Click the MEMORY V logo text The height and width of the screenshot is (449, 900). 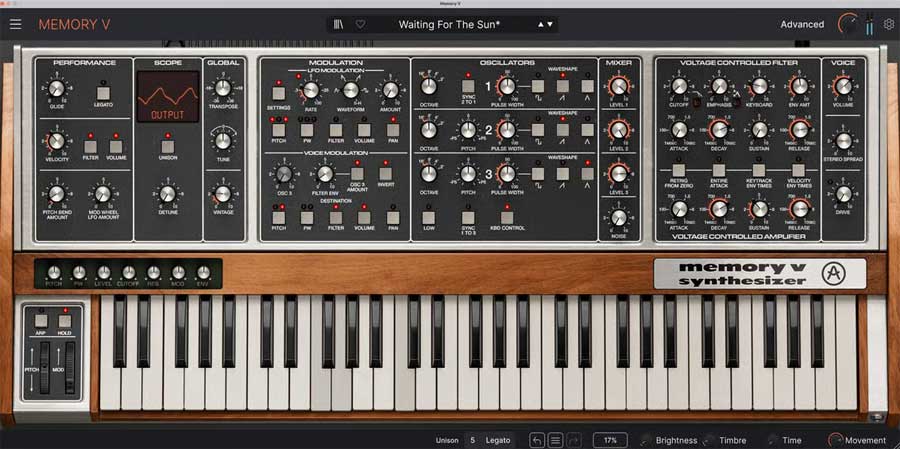coord(74,24)
